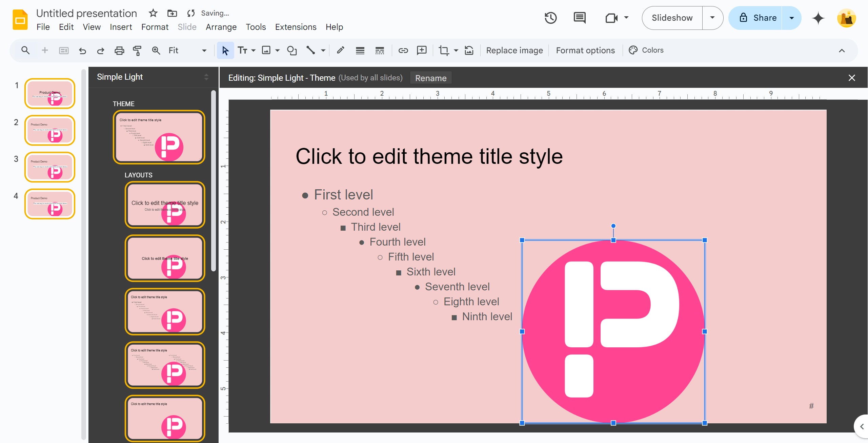
Task: Click the paint format roller icon
Action: coord(137,51)
